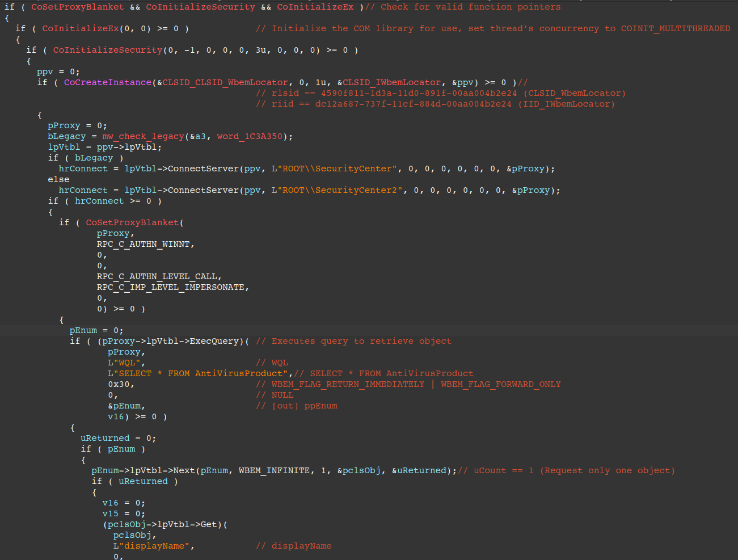This screenshot has width=738, height=560.
Task: Select the RPC_C_AUTHN_WINNT constant
Action: pyautogui.click(x=142, y=244)
